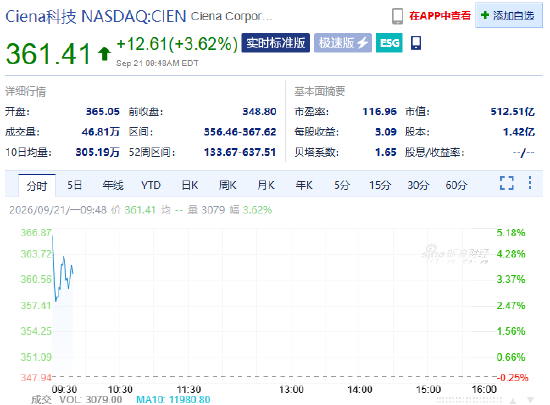The width and height of the screenshot is (550, 405).
Task: Click the 开盘 value 365.05
Action: click(x=103, y=112)
